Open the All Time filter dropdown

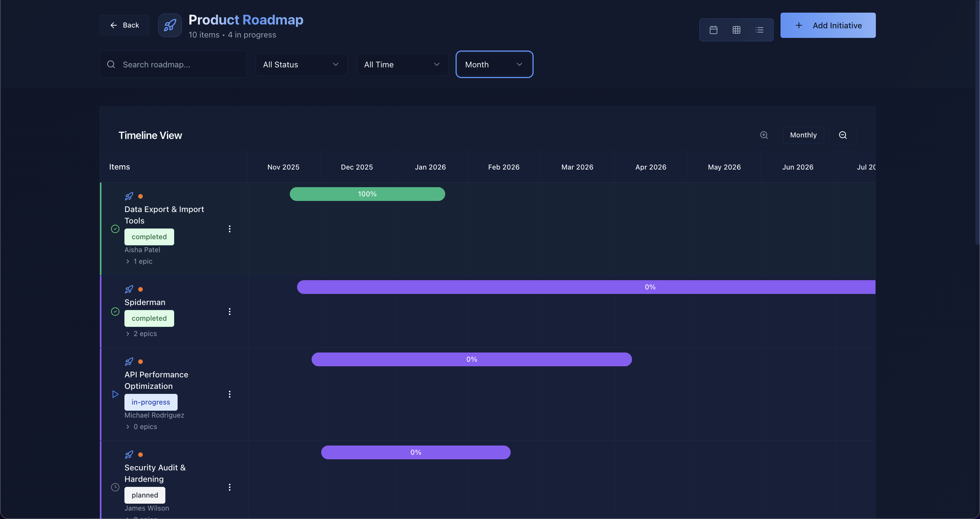tap(402, 64)
